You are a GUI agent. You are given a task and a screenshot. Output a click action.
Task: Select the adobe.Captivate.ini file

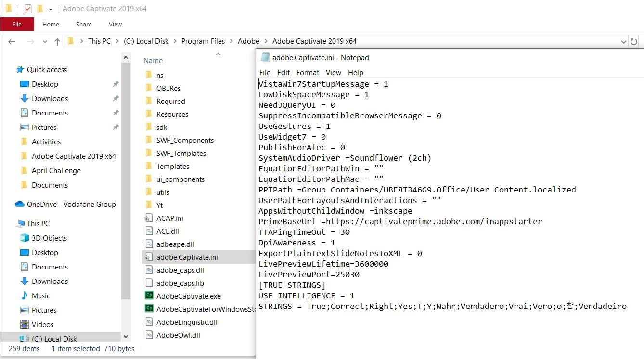coord(187,257)
